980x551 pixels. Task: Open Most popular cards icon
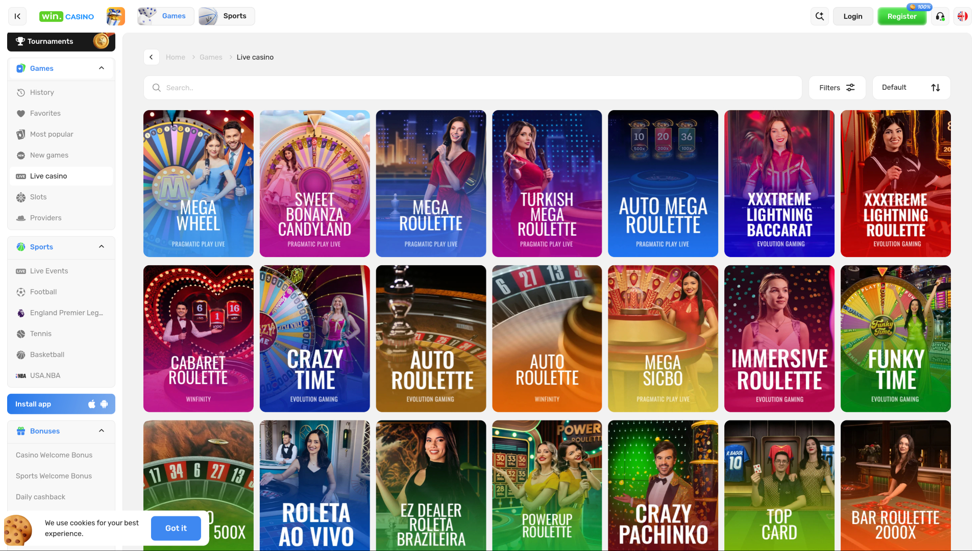point(61,134)
